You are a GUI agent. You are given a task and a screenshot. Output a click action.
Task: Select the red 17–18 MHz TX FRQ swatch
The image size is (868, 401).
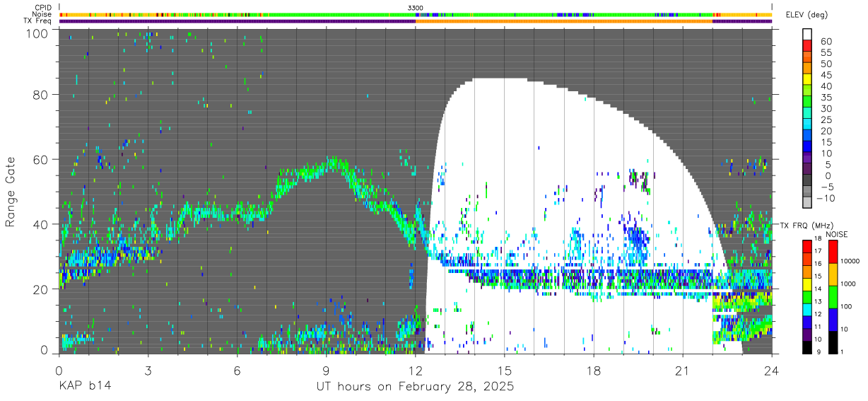[807, 246]
